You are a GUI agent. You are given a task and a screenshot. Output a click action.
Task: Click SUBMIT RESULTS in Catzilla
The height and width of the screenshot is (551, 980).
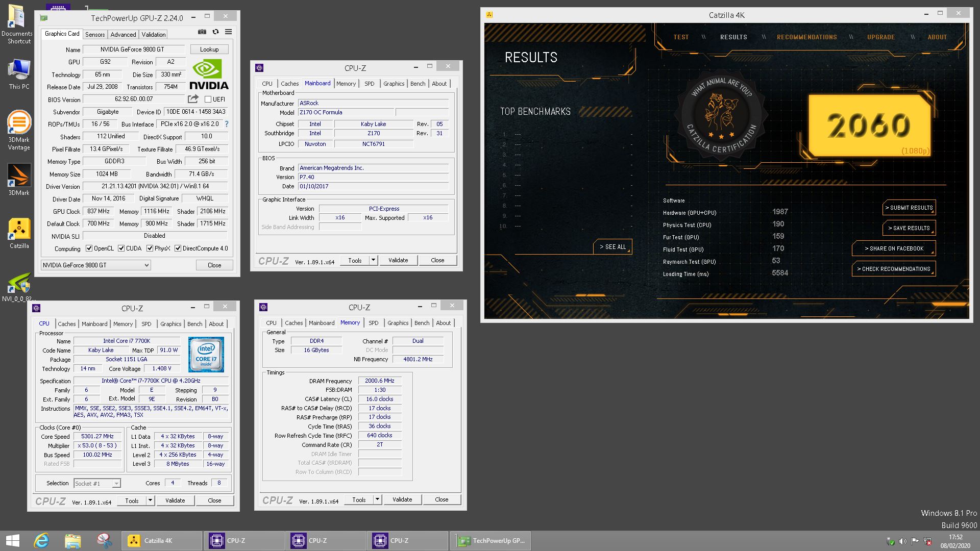[909, 208]
